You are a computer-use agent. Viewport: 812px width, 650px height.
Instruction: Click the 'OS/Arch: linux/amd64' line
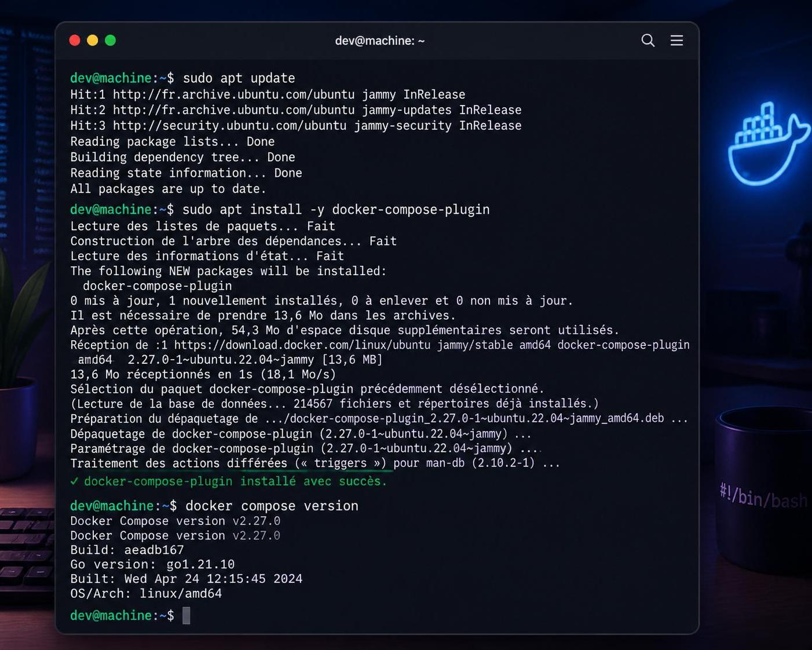click(x=146, y=594)
